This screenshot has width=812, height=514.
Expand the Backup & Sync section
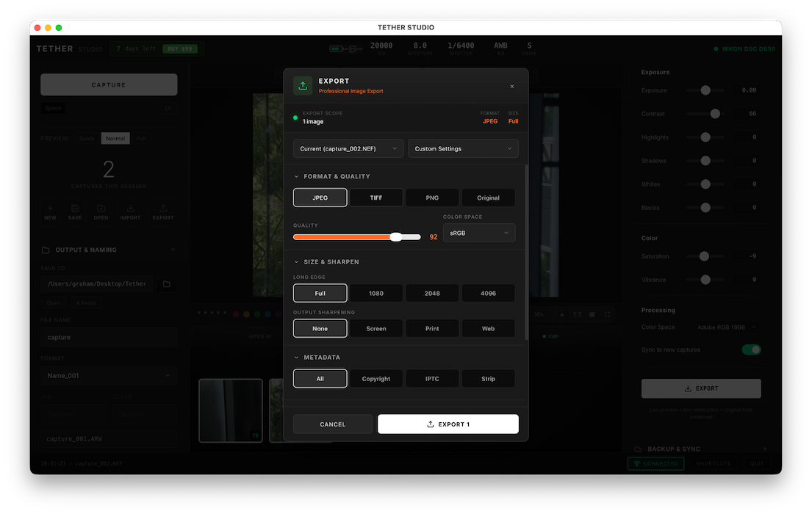pos(765,449)
